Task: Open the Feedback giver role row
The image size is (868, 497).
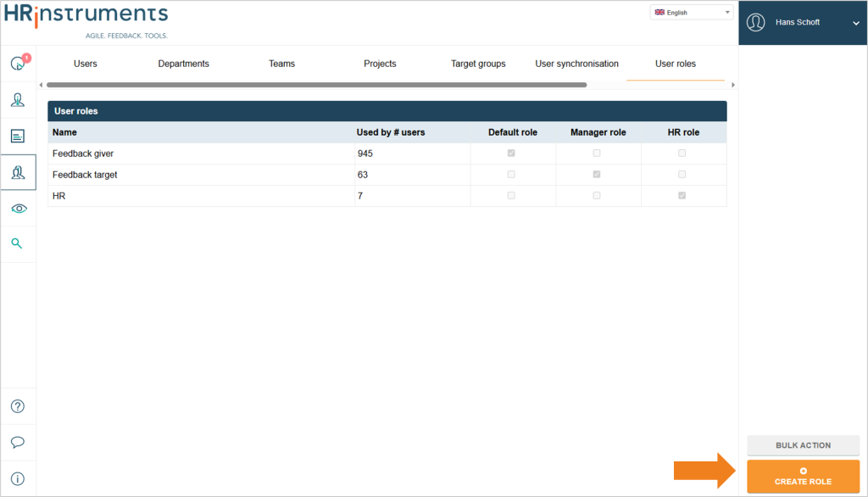Action: 387,154
